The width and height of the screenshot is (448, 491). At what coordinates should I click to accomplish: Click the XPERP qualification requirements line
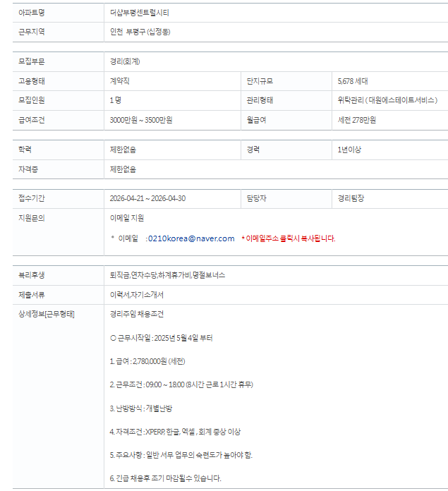(175, 432)
